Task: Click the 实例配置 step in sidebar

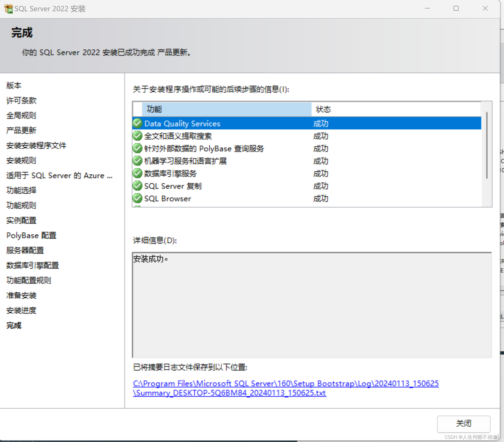Action: pyautogui.click(x=21, y=220)
